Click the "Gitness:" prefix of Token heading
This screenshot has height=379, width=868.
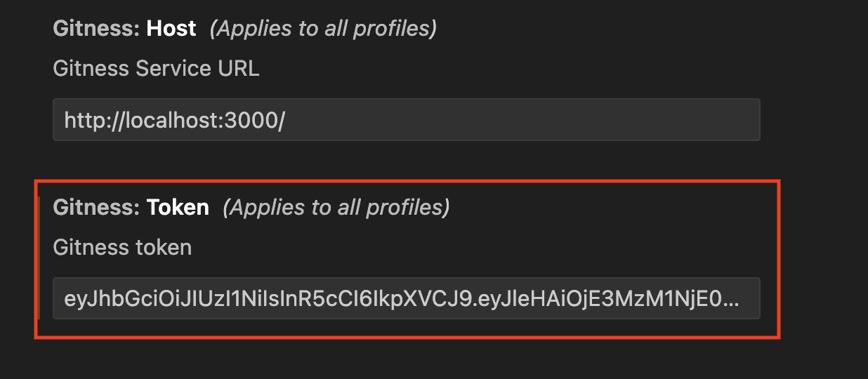click(x=97, y=207)
